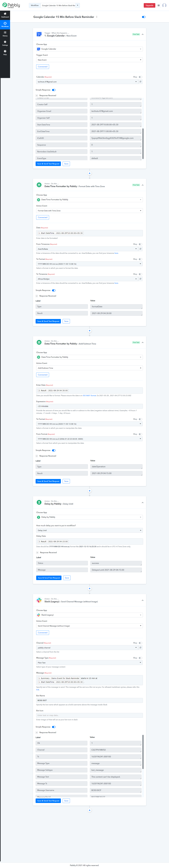The height and width of the screenshot is (868, 169).
Task: Disable Simple Response in Format Date step
Action: 54,290
